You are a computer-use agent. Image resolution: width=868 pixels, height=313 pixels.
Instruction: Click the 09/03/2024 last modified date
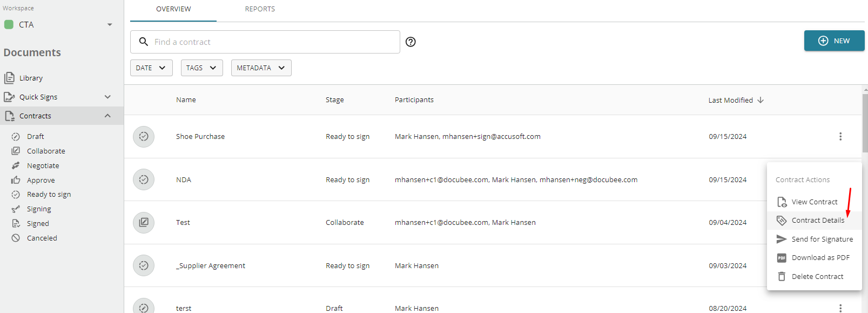click(x=728, y=265)
